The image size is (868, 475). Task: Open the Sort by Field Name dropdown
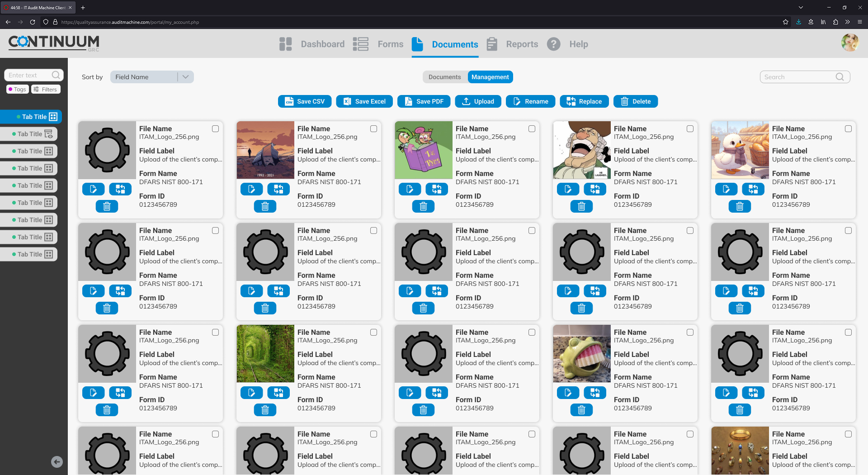pos(152,77)
